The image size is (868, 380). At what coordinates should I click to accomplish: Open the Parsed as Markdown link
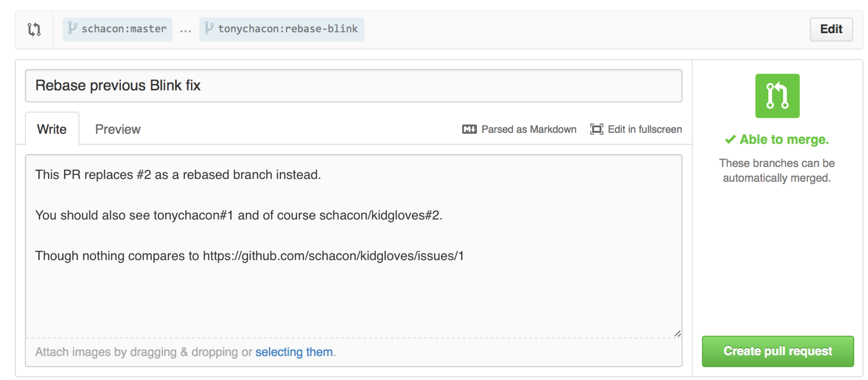pos(529,129)
